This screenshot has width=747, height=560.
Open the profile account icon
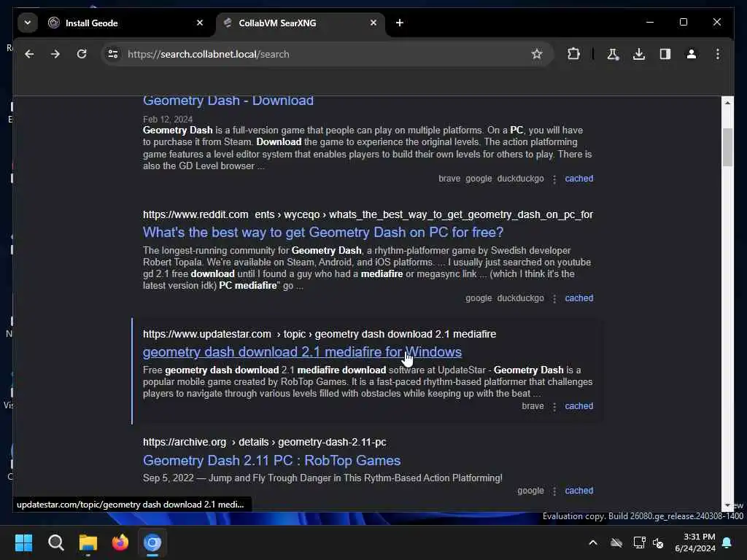[x=692, y=54]
